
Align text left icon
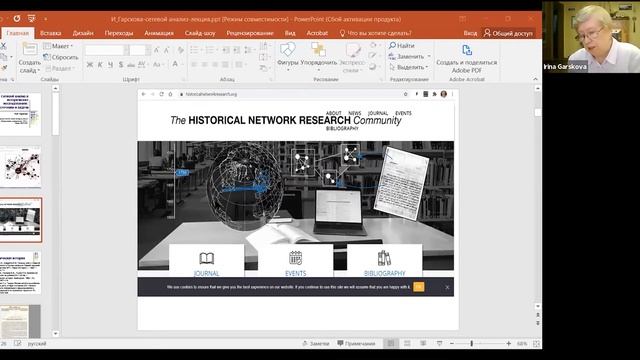pyautogui.click(x=194, y=64)
